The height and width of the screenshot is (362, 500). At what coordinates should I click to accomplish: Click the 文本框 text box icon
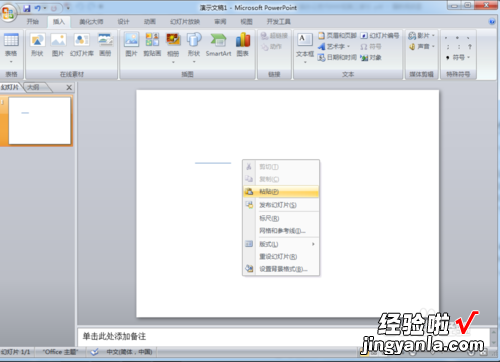click(x=305, y=45)
